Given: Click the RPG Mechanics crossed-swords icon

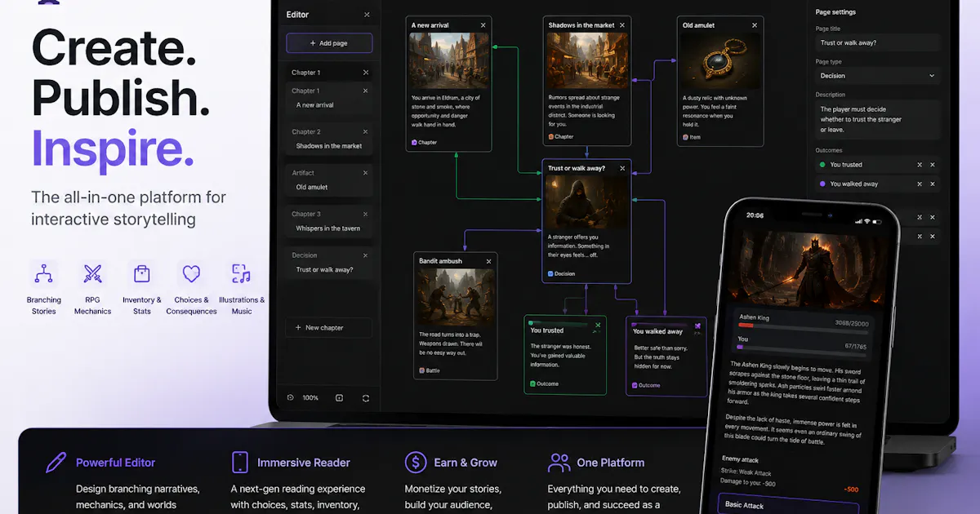Looking at the screenshot, I should coord(92,273).
